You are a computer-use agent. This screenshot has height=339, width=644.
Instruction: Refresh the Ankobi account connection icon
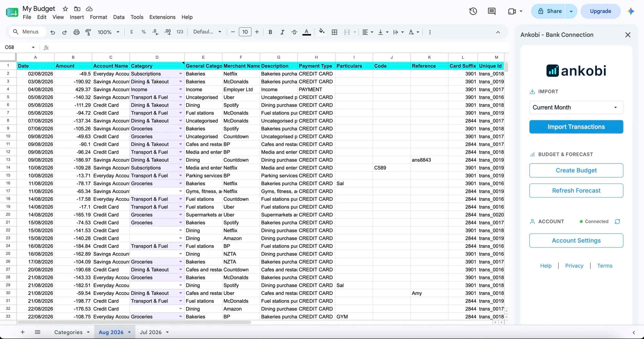617,221
